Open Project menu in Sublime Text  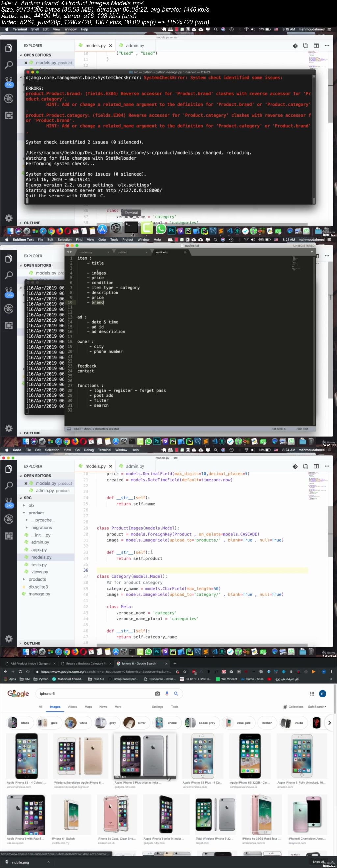[x=128, y=240]
